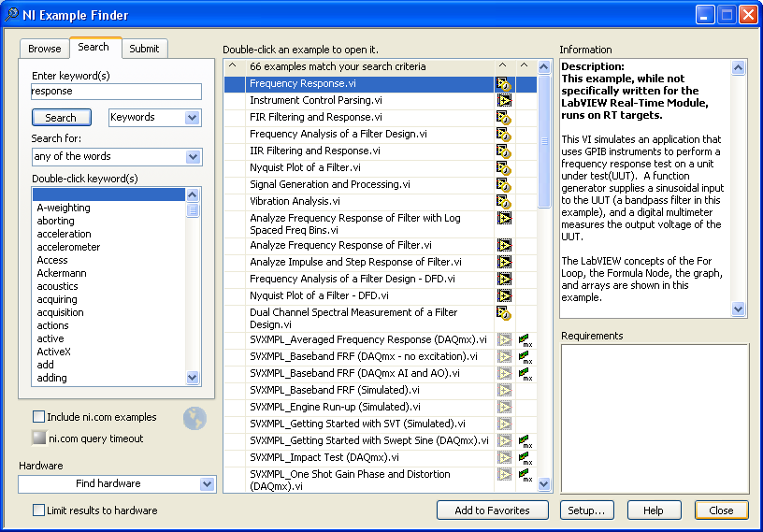Select the Search tab

94,47
